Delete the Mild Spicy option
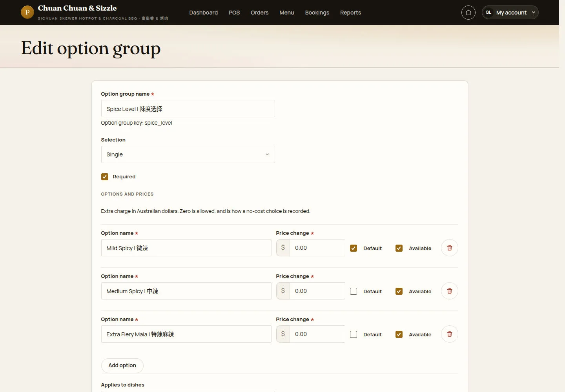This screenshot has width=565, height=392. [x=450, y=248]
